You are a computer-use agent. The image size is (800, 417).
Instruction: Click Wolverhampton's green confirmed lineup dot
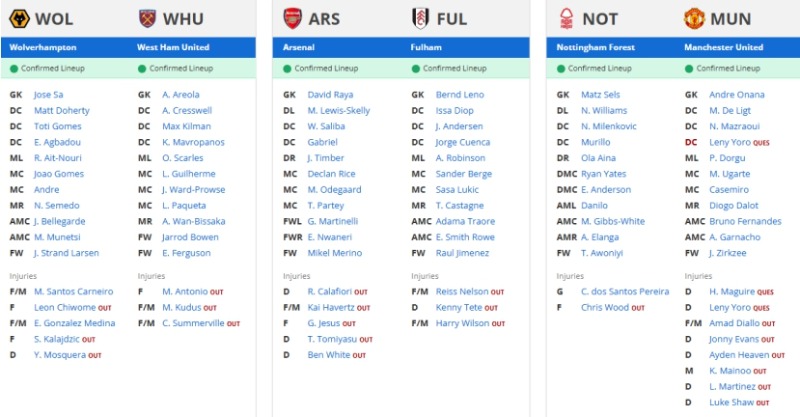[14, 69]
